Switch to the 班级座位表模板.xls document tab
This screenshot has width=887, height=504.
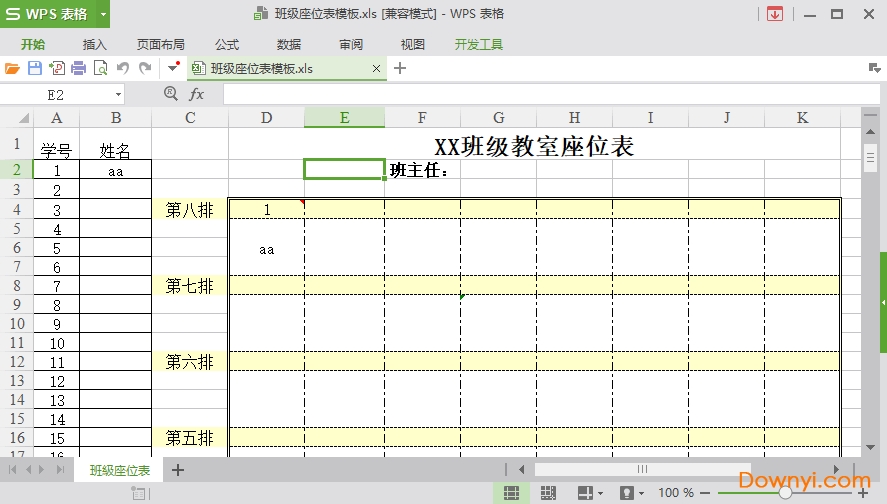261,68
